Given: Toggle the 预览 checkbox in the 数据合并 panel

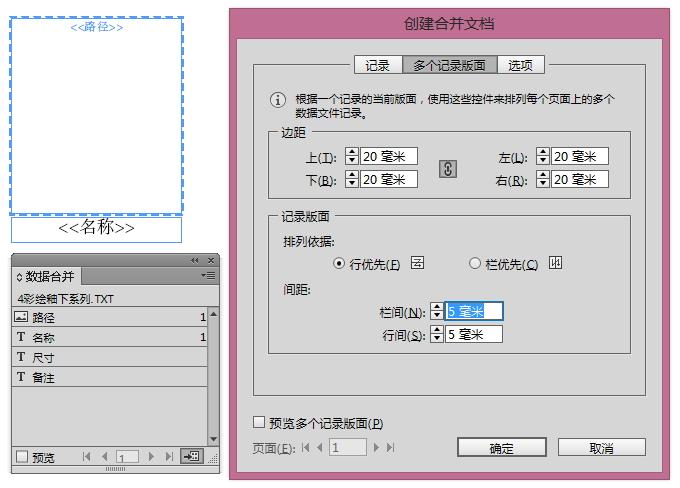Looking at the screenshot, I should (22, 456).
